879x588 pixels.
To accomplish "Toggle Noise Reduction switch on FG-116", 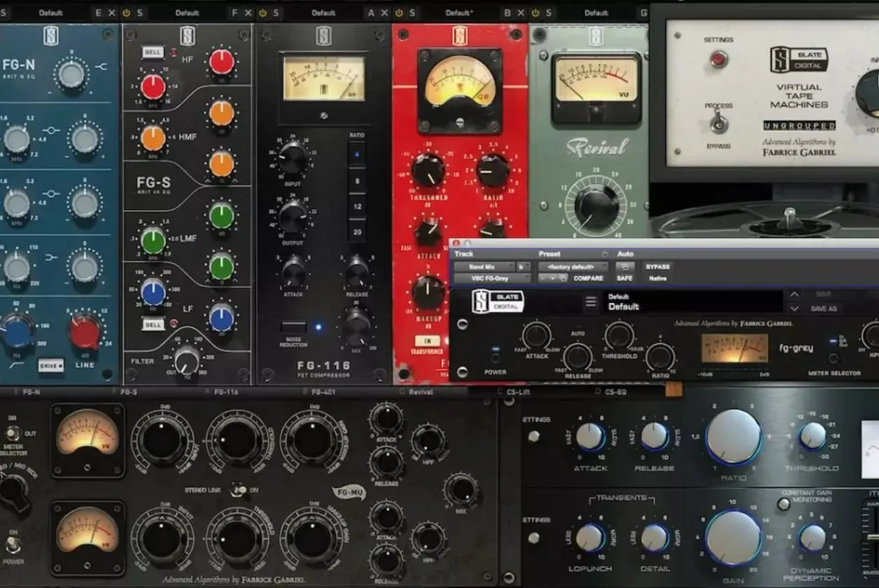I will pyautogui.click(x=293, y=327).
